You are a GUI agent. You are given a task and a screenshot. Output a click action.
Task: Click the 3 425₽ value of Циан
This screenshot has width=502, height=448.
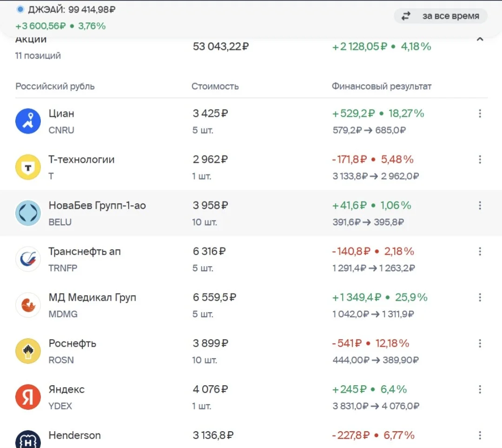pos(211,114)
